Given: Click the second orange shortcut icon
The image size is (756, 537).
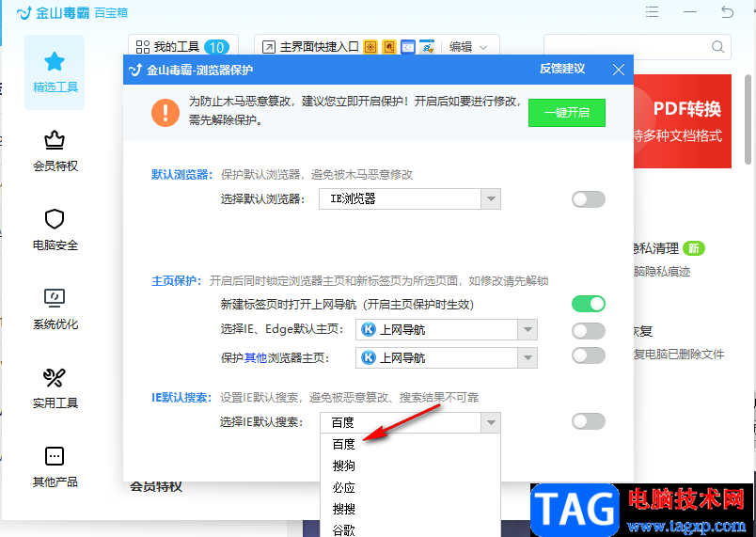Looking at the screenshot, I should click(x=389, y=47).
